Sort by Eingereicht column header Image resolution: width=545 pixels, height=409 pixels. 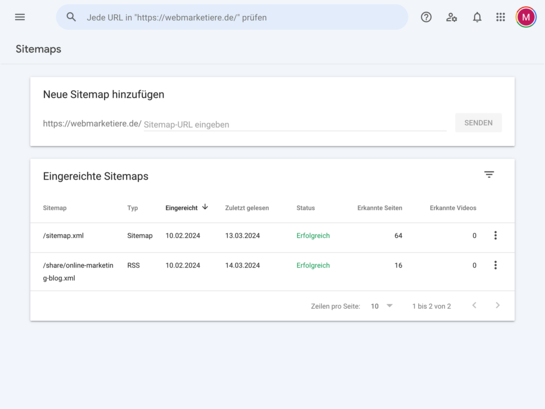coord(181,208)
